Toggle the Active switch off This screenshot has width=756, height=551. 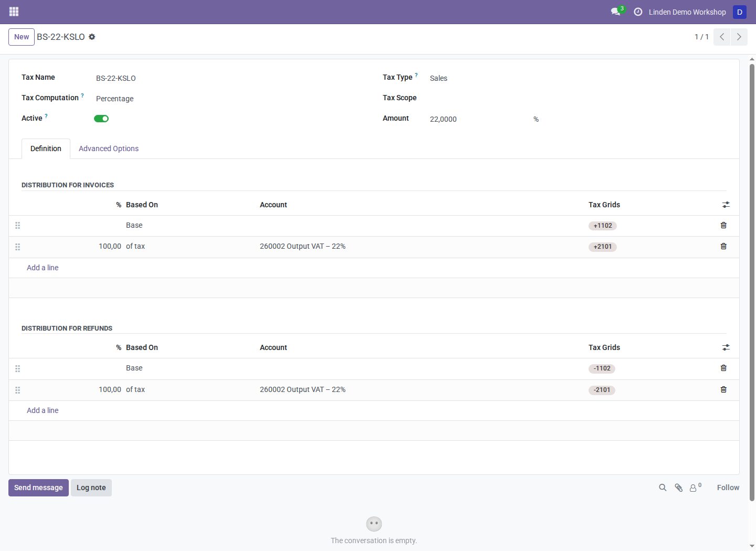[x=101, y=119]
